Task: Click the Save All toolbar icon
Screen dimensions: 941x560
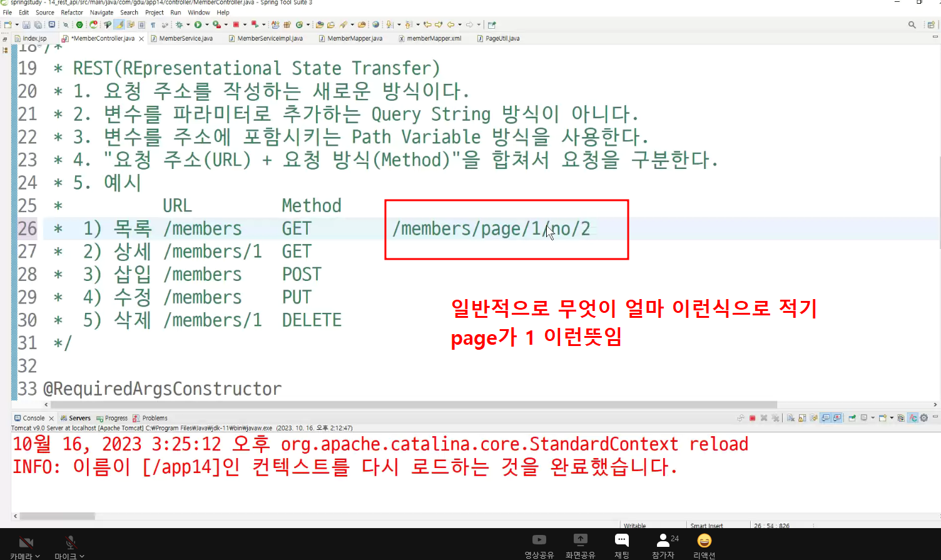Action: tap(38, 25)
